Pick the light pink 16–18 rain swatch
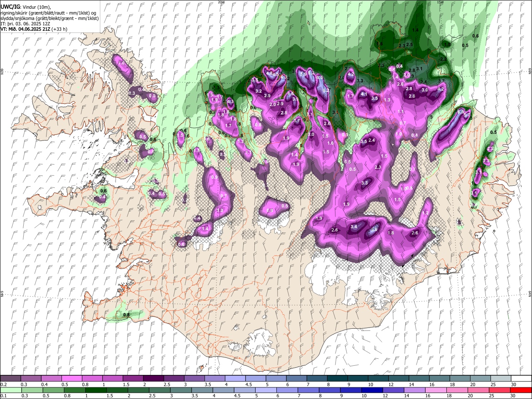 [x=436, y=390]
